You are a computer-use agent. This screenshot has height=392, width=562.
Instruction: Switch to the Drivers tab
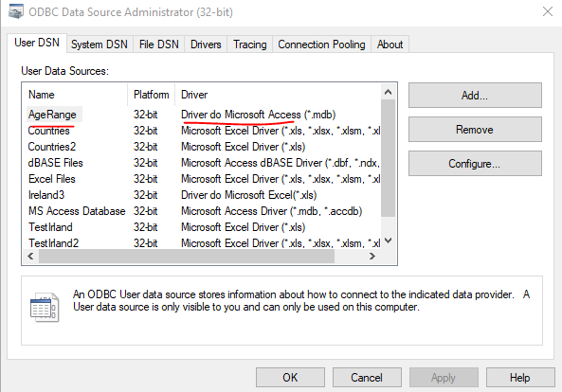pos(206,45)
